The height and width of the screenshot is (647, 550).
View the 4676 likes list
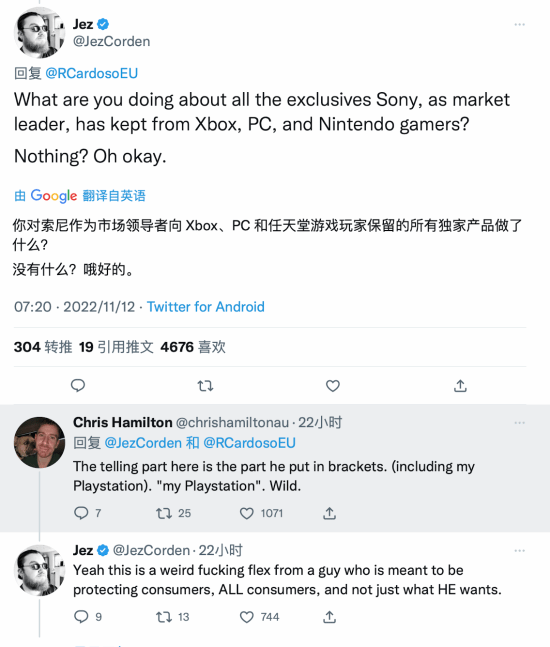coord(193,347)
